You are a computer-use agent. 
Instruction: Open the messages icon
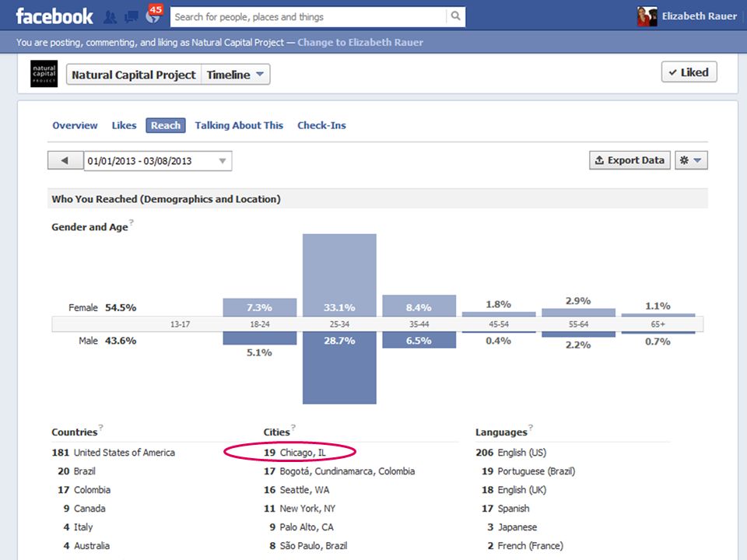[x=131, y=18]
